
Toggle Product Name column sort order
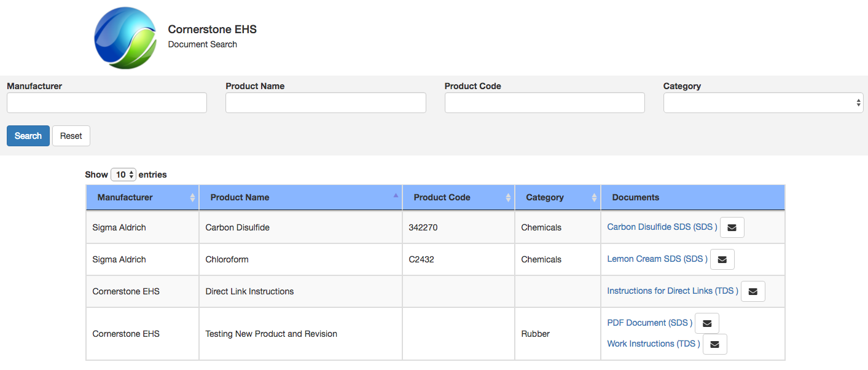pos(300,197)
